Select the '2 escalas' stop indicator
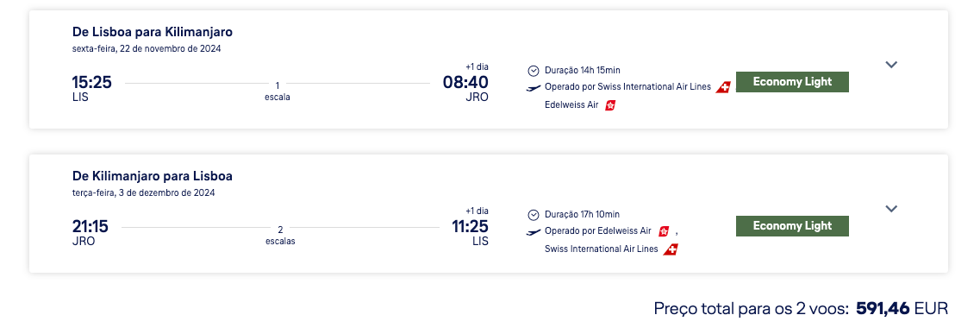This screenshot has width=980, height=334. pos(280,235)
